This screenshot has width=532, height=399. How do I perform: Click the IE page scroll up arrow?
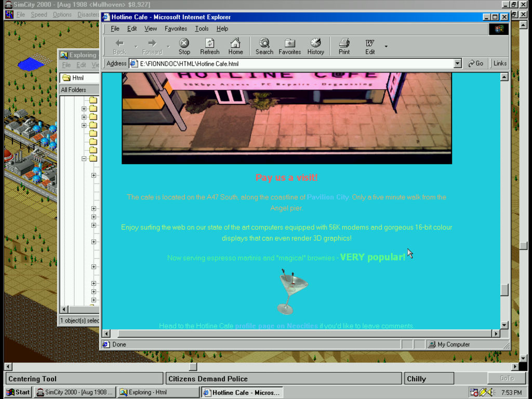pos(504,77)
